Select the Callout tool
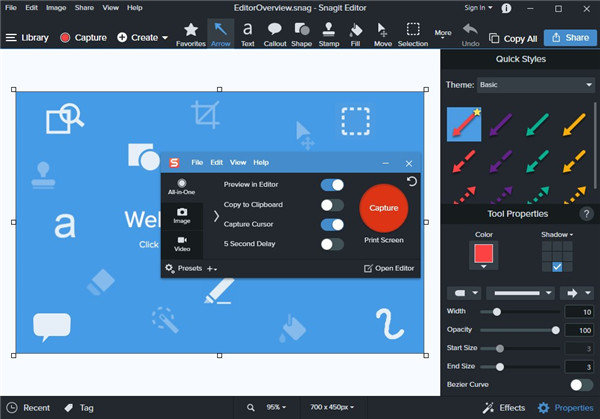Screen dimensions: 600x419 tap(275, 34)
